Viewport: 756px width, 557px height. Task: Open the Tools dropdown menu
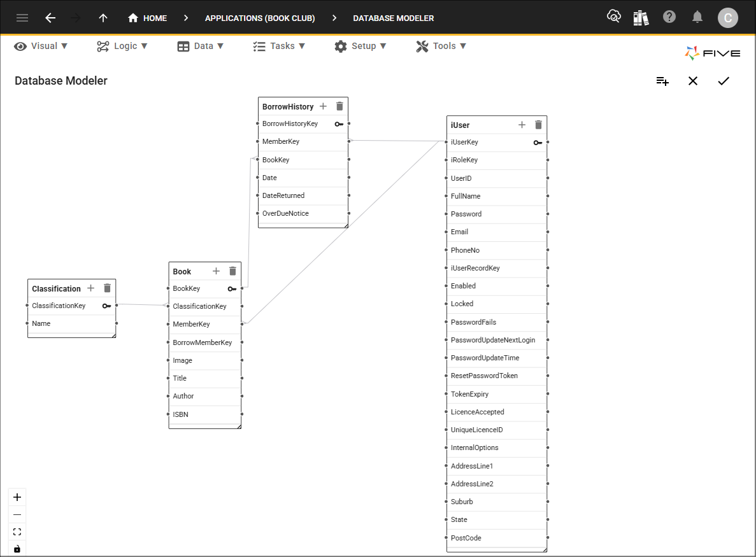click(441, 46)
